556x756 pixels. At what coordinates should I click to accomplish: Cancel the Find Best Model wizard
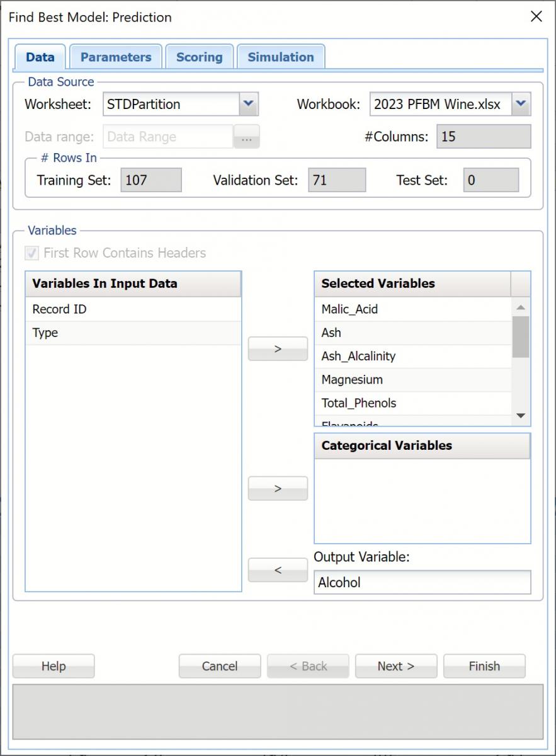coord(219,666)
